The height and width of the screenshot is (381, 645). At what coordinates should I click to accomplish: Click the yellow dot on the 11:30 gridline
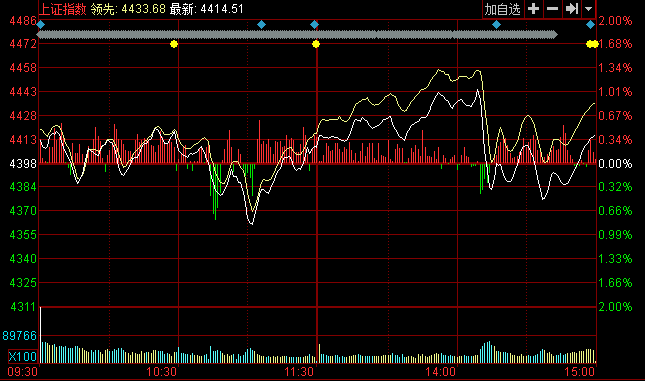pyautogui.click(x=316, y=44)
